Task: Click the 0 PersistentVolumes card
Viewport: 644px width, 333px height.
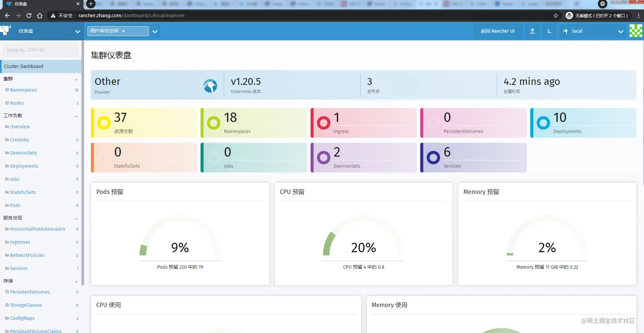Action: [x=473, y=123]
